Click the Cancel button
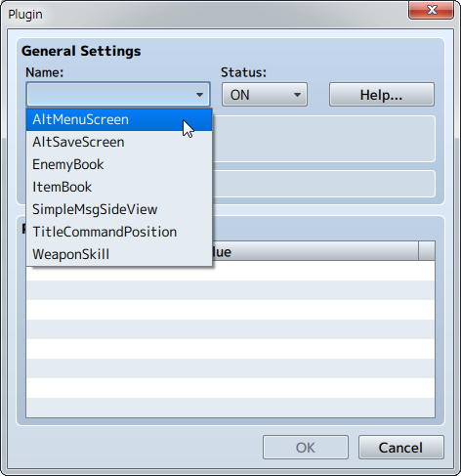 tap(401, 448)
